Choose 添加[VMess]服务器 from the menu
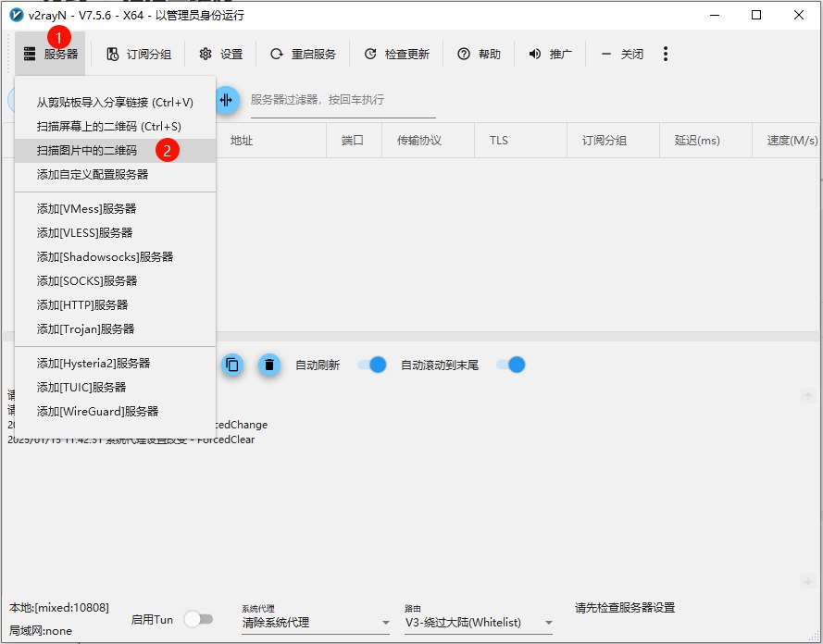The image size is (823, 644). (x=86, y=209)
